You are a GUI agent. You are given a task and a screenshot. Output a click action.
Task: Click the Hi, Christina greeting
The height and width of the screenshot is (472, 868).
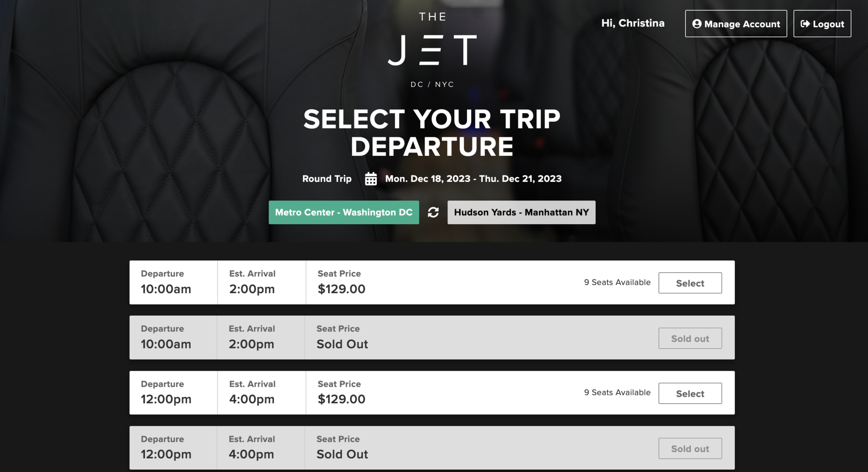point(633,23)
